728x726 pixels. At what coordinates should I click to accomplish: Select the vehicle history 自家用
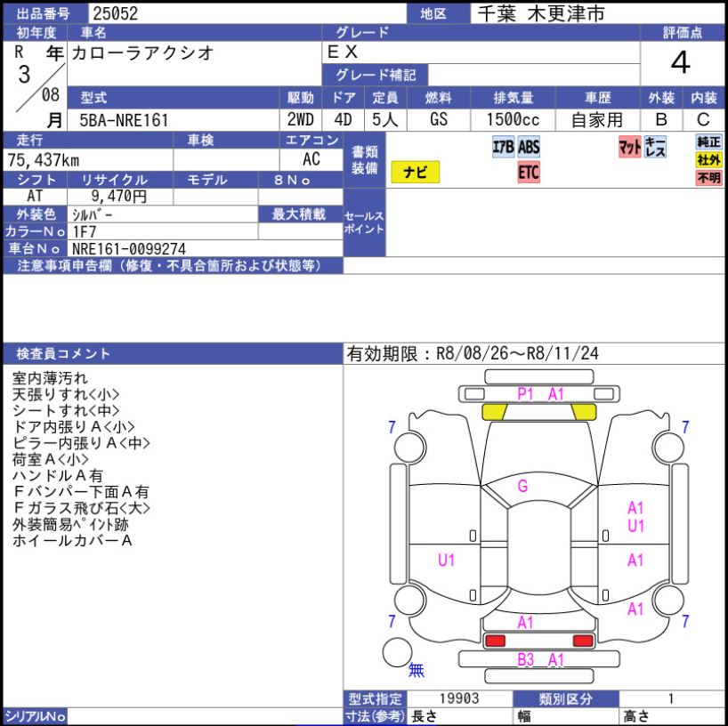(596, 120)
